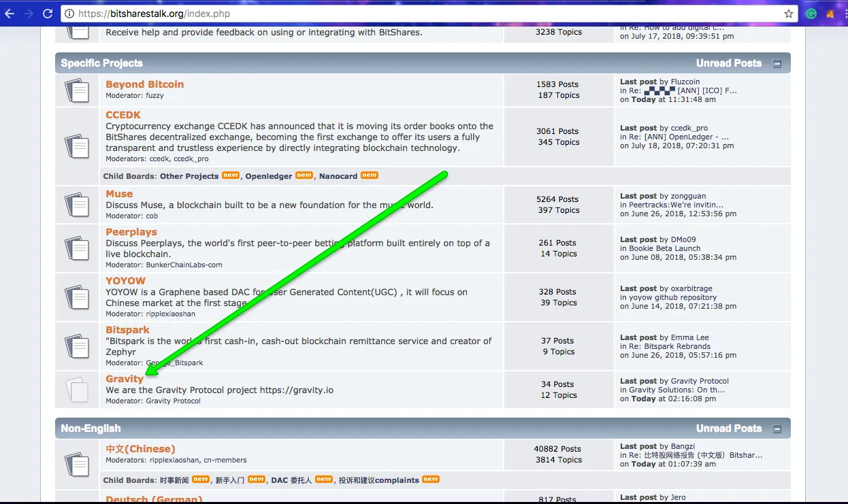
Task: Open last poster Emma Lee's profile
Action: pos(690,337)
